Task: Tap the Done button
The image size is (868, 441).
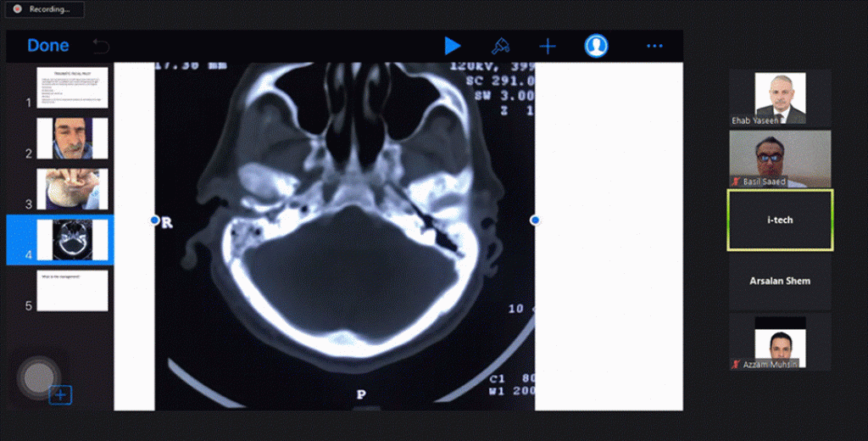Action: tap(48, 46)
